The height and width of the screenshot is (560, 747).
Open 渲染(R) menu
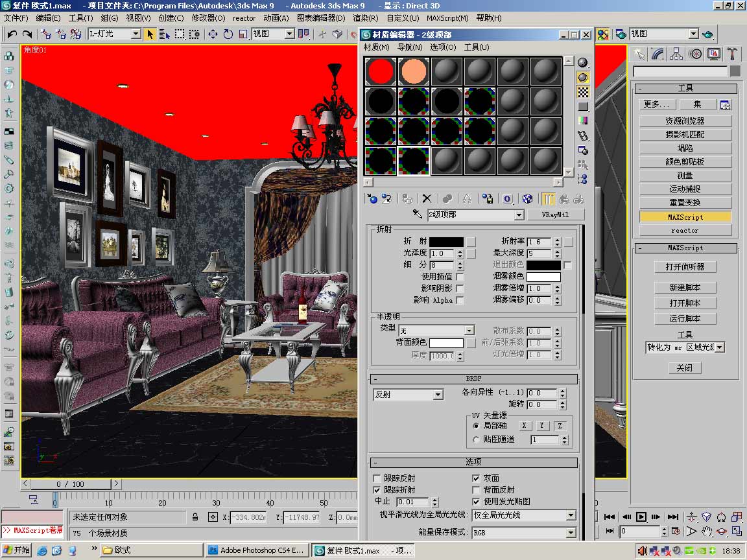366,18
